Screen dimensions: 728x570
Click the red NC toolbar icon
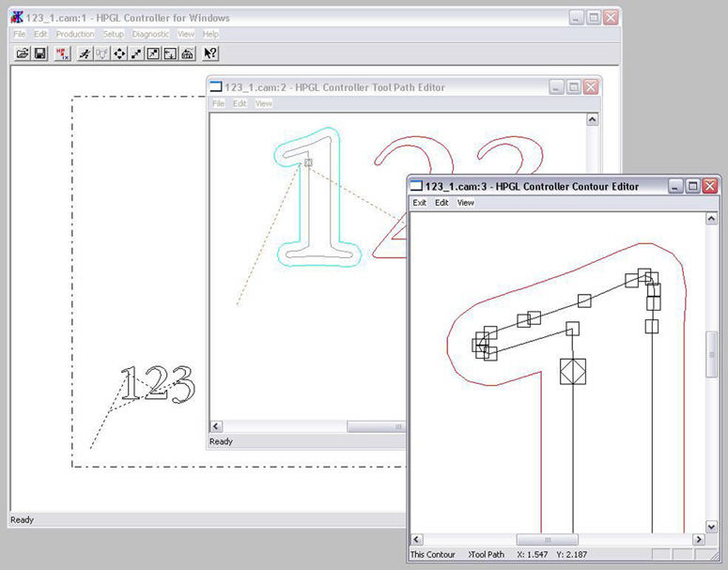pyautogui.click(x=62, y=54)
